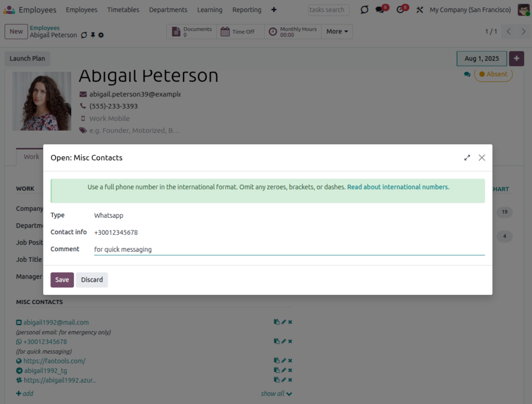This screenshot has width=532, height=404.
Task: Save the Misc Contacts dialog
Action: 62,280
